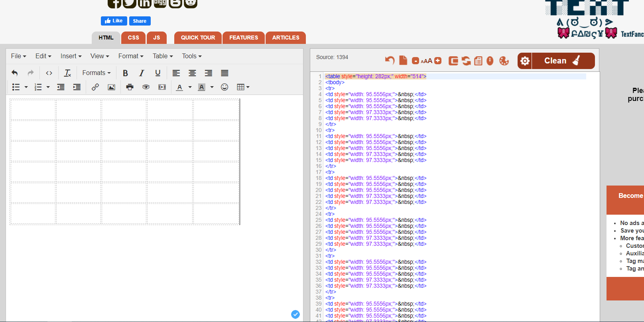Viewport: 644px width, 322px height.
Task: Open the Format menu
Action: coord(131,56)
